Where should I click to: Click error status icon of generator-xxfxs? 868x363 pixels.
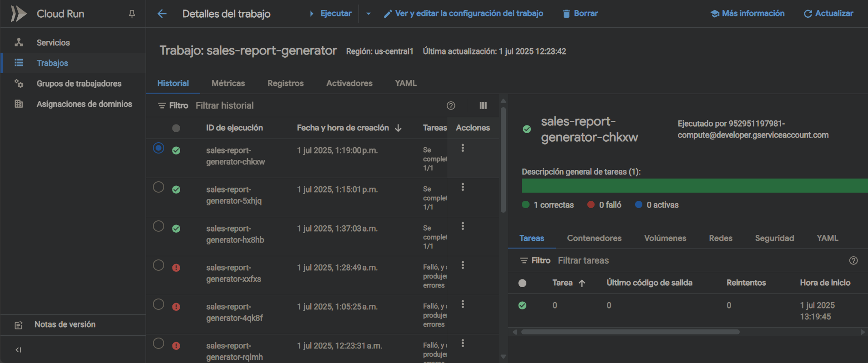click(x=176, y=268)
